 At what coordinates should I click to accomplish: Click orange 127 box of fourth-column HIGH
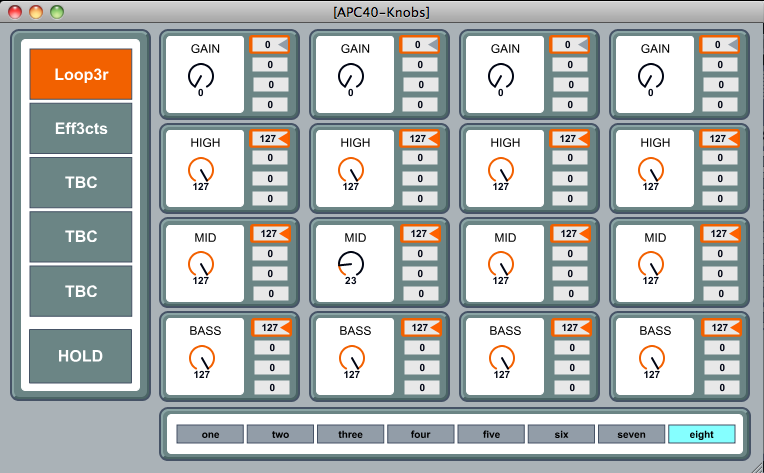[x=720, y=139]
